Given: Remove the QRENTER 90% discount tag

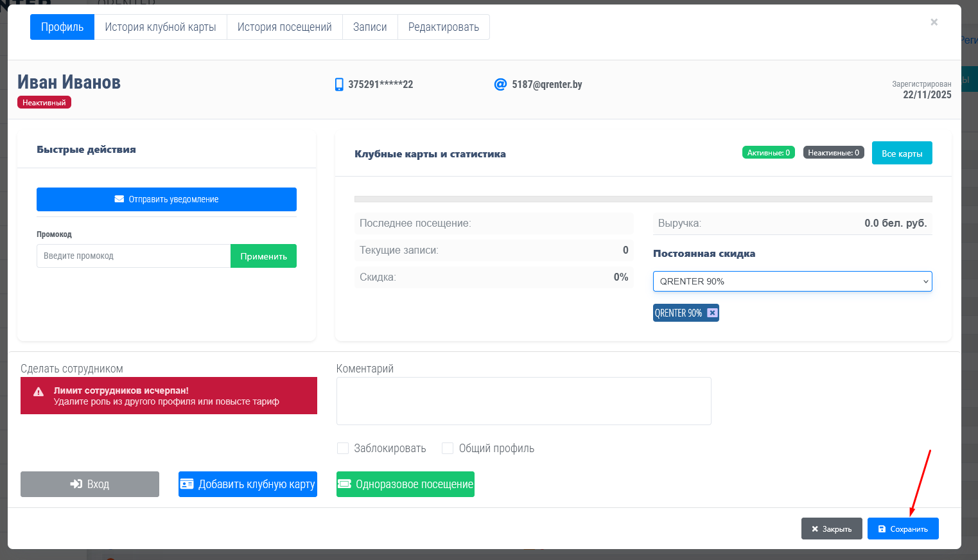Looking at the screenshot, I should [712, 313].
